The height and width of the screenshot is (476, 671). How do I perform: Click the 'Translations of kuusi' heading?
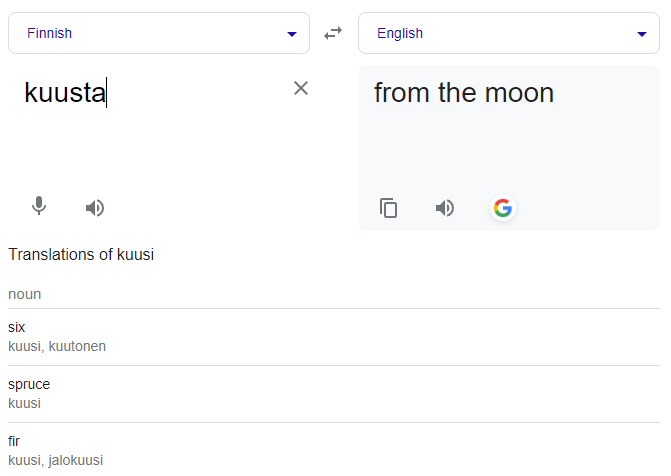point(81,254)
